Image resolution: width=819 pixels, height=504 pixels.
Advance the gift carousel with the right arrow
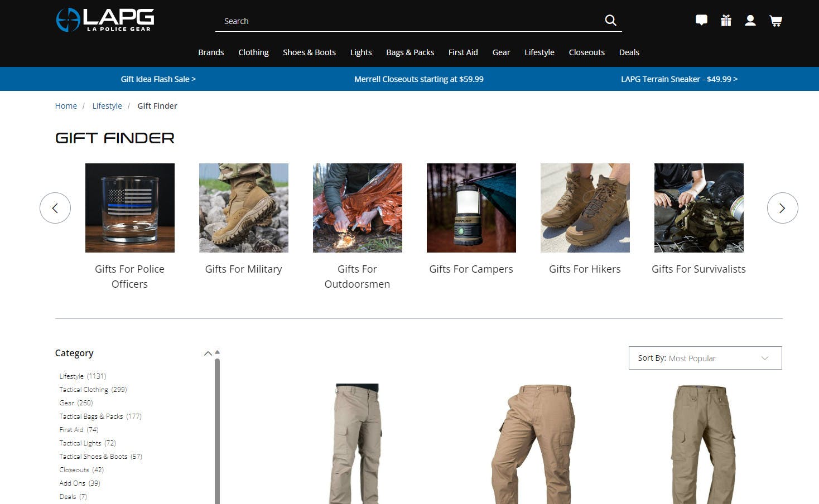(x=783, y=208)
